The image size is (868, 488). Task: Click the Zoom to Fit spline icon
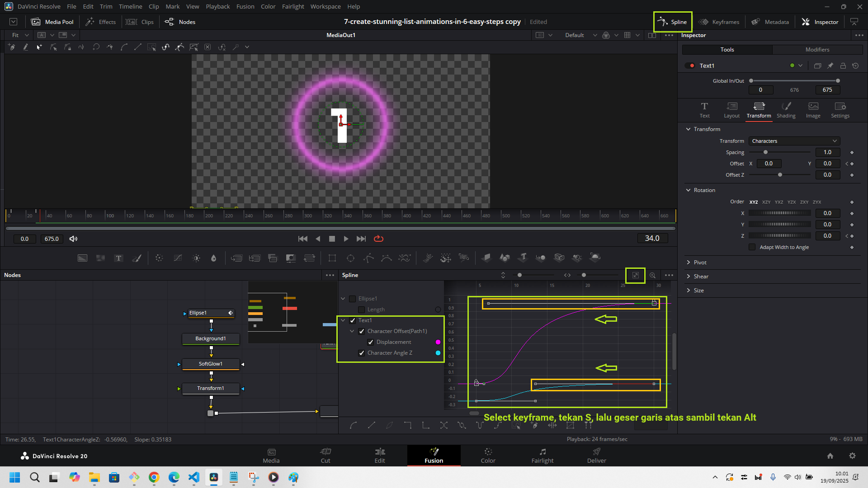click(635, 275)
